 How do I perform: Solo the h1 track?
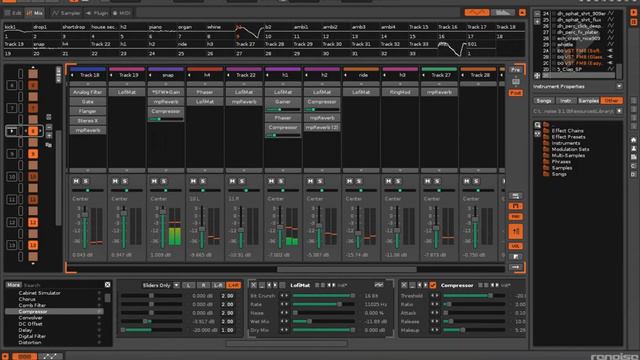281,181
